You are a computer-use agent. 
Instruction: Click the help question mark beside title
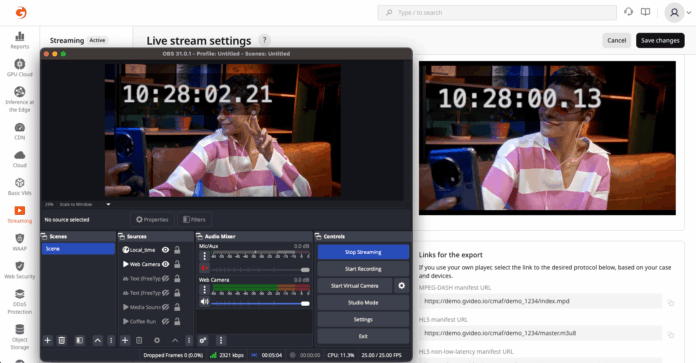click(265, 40)
